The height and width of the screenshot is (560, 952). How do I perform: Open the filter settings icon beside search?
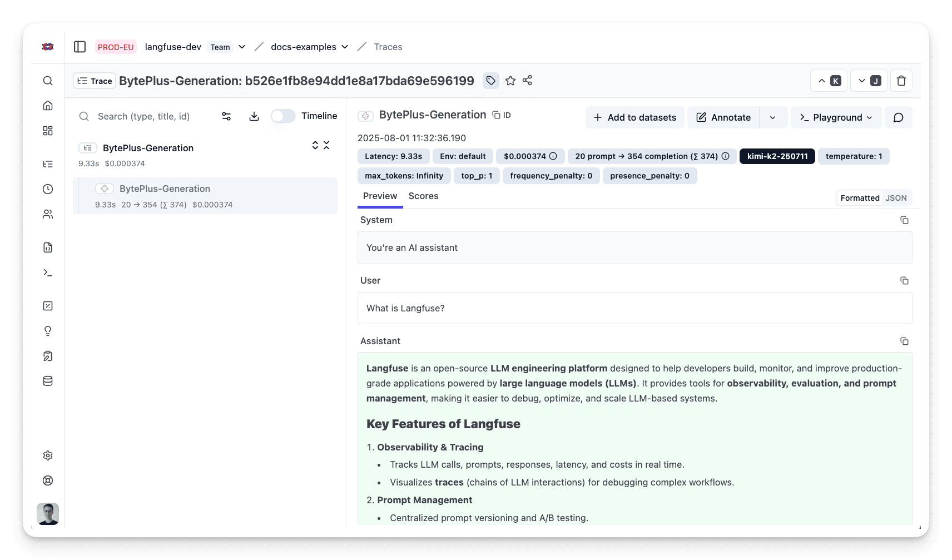pos(226,116)
